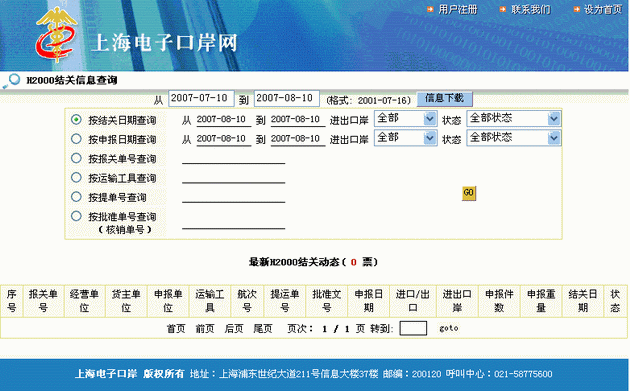630x391 pixels.
Task: Open 状态 dropdown in 申报日期 row
Action: [513, 138]
